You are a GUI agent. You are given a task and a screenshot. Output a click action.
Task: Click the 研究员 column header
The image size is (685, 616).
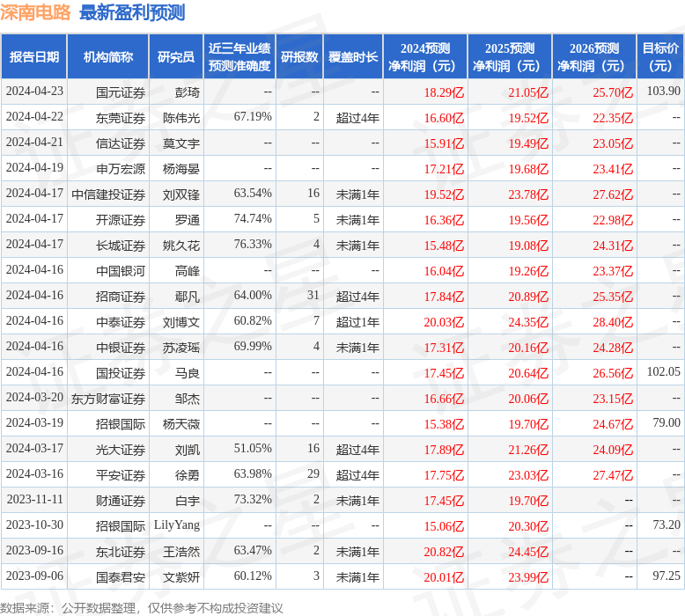pos(175,57)
